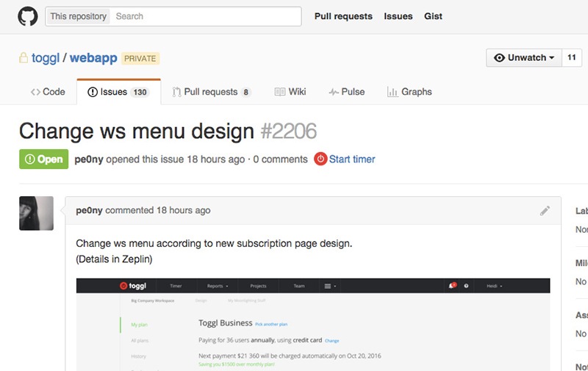Click the 8 pull requests counter
Viewport: 588px width, 371px height.
click(245, 92)
